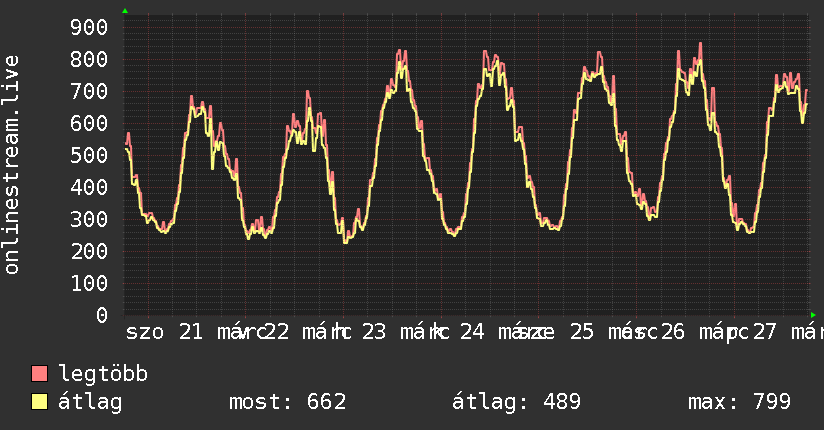The image size is (824, 430).
Task: Click the vertical 'onlinestream.live' axis title
Action: click(x=11, y=165)
